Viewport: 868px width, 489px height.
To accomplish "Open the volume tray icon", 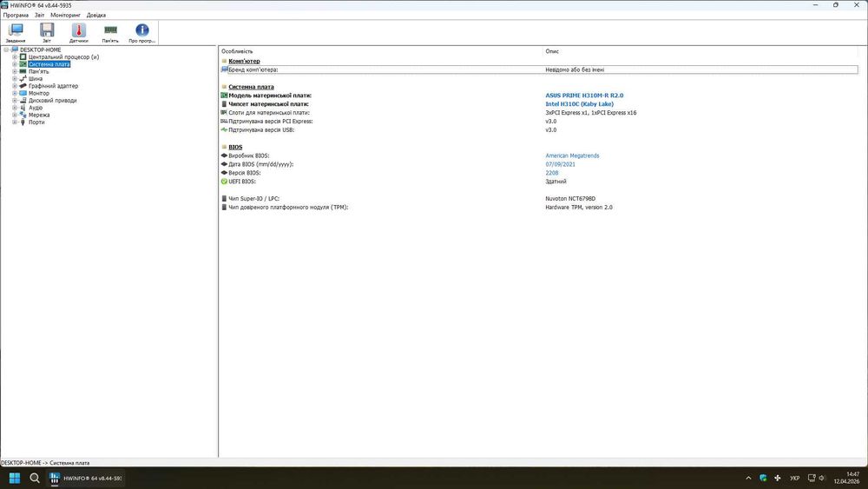I will 822,478.
